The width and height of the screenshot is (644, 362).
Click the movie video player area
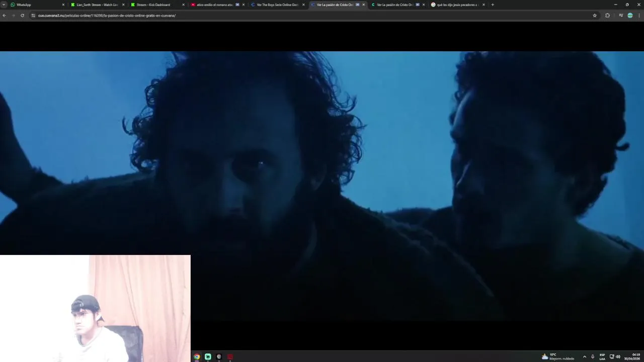322,186
